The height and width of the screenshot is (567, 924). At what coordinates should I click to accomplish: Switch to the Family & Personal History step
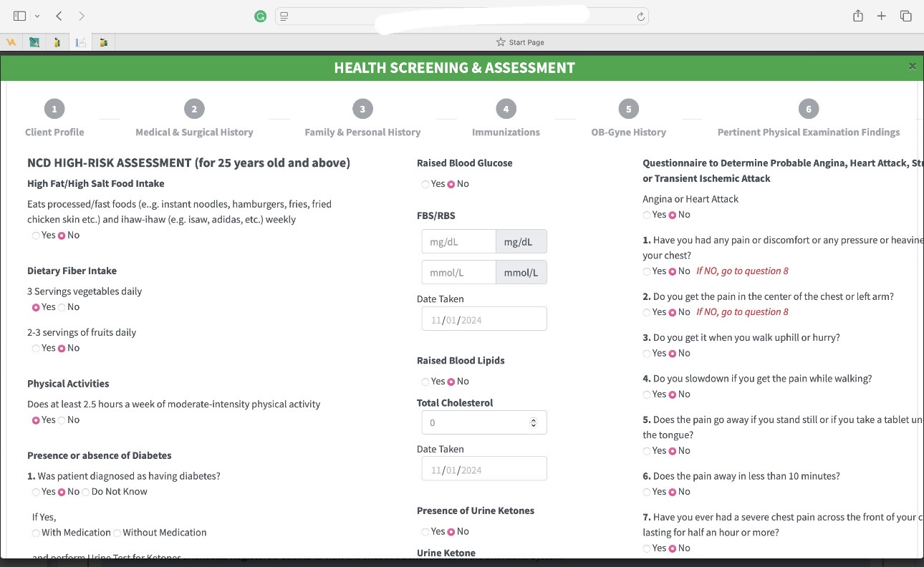pos(362,120)
